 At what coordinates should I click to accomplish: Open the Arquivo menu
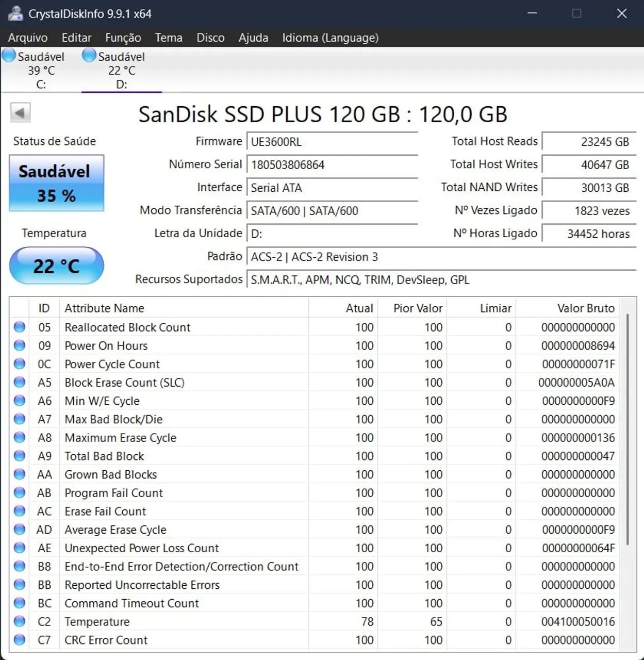pos(28,38)
